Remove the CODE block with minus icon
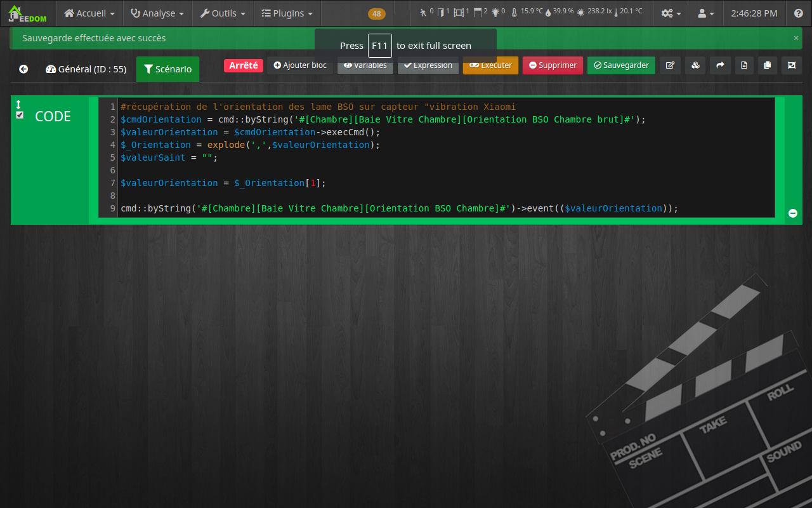 pos(793,213)
